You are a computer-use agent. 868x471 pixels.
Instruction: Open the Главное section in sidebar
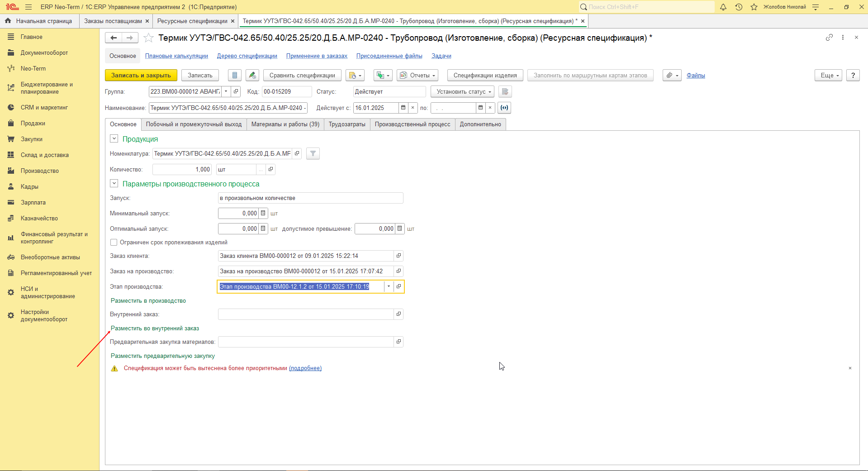[32, 37]
